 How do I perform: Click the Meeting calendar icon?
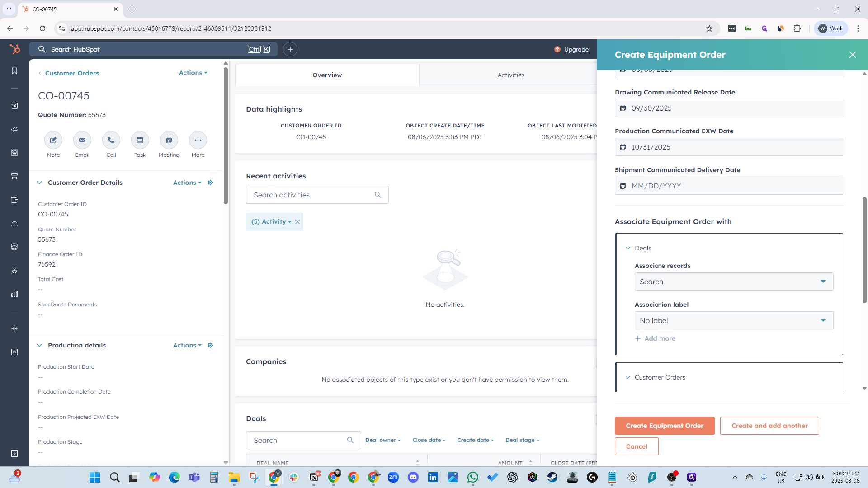pos(169,140)
